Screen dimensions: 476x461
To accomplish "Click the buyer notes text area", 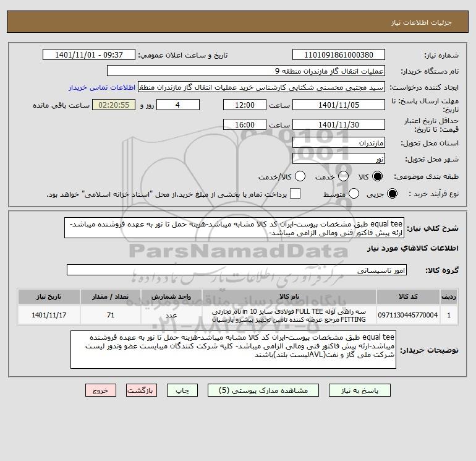I will click(233, 350).
